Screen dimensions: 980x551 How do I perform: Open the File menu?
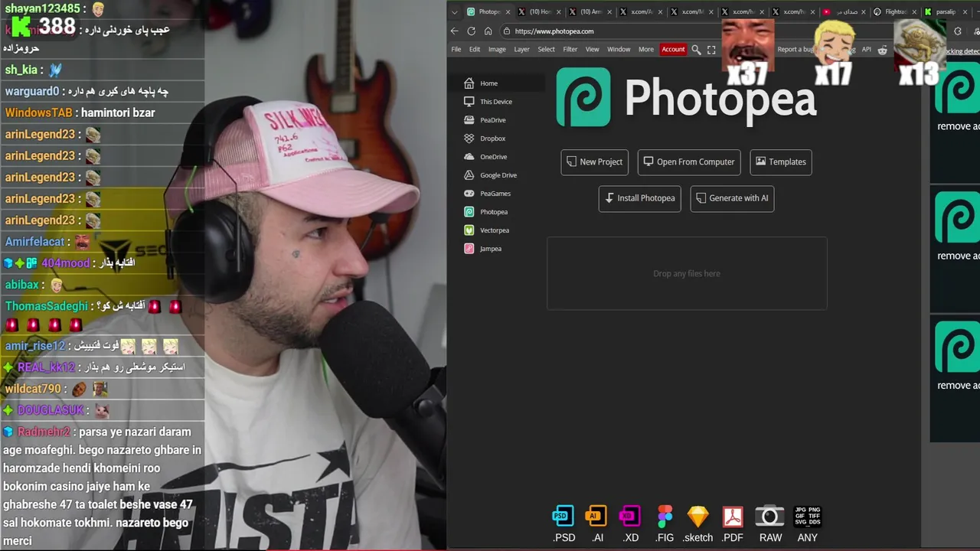[x=456, y=50]
